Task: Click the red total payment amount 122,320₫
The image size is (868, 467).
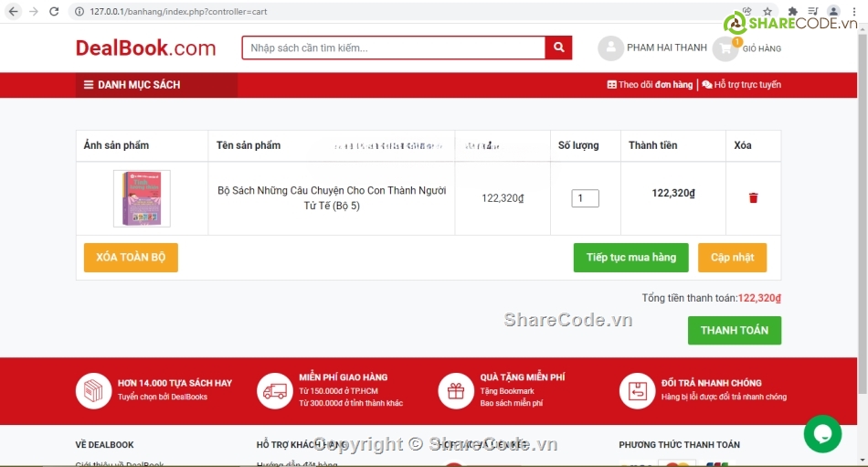Action: (x=759, y=298)
